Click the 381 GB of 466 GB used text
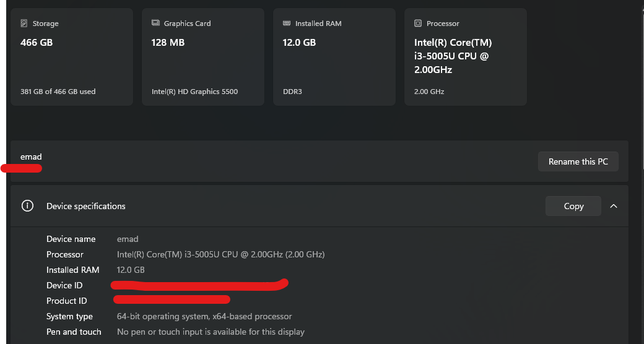Screen dimensions: 644x344 pyautogui.click(x=58, y=92)
